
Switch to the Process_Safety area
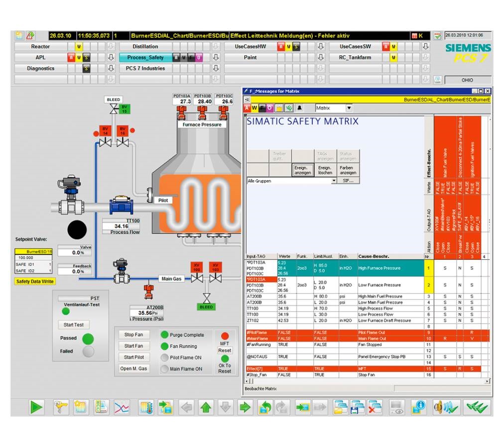pyautogui.click(x=145, y=58)
